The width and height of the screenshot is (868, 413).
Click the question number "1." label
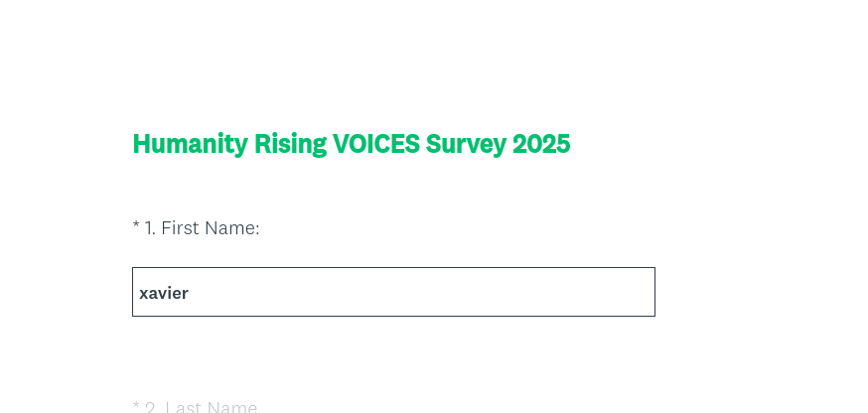tap(150, 228)
